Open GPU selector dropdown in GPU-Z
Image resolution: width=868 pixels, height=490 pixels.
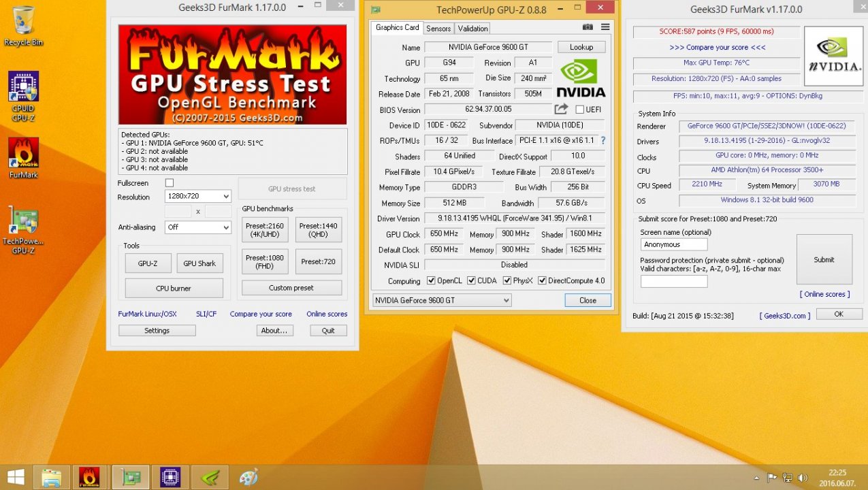pos(442,300)
